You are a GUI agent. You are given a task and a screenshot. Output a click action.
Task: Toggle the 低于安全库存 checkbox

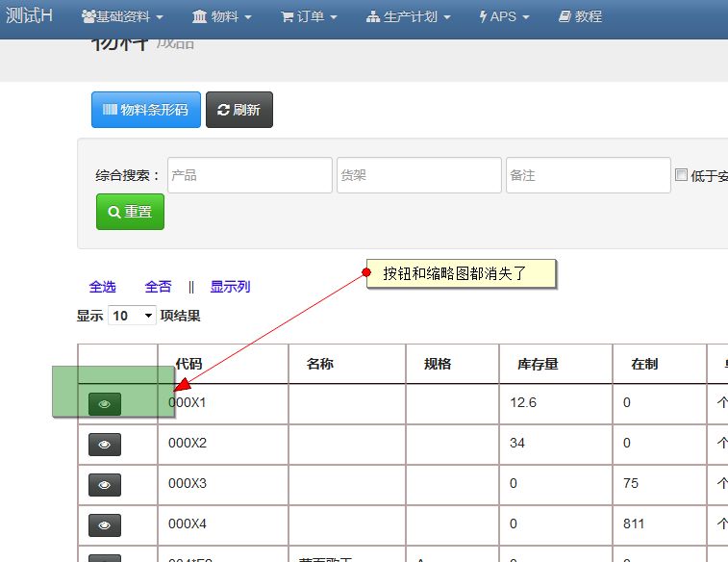pos(681,175)
